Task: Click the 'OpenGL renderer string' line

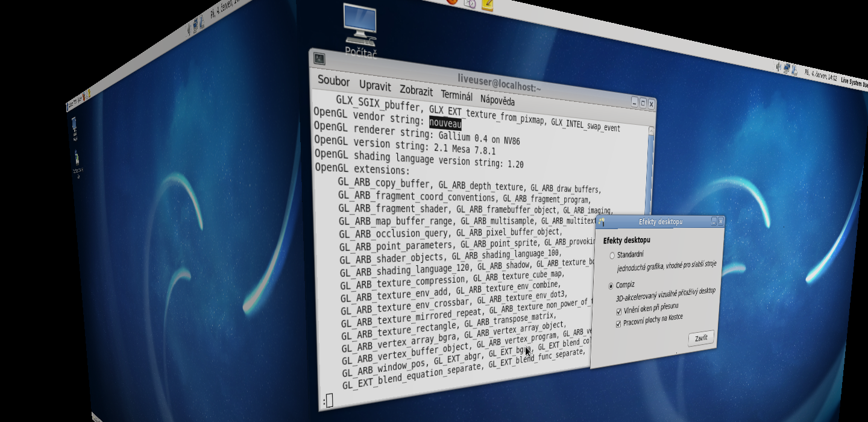Action: click(x=417, y=136)
